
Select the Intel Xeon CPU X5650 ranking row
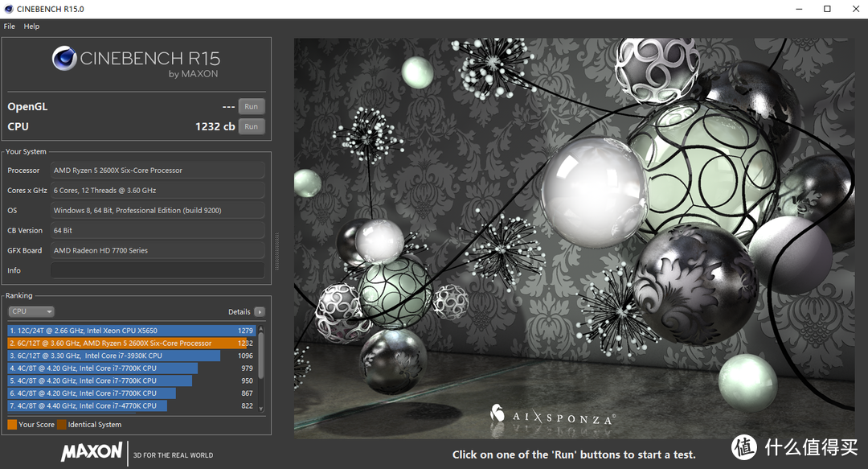[132, 331]
